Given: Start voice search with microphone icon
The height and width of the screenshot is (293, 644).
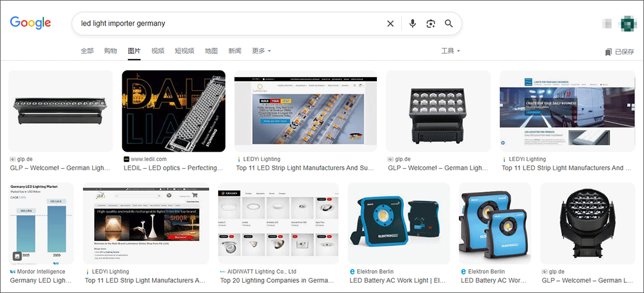Looking at the screenshot, I should tap(413, 23).
